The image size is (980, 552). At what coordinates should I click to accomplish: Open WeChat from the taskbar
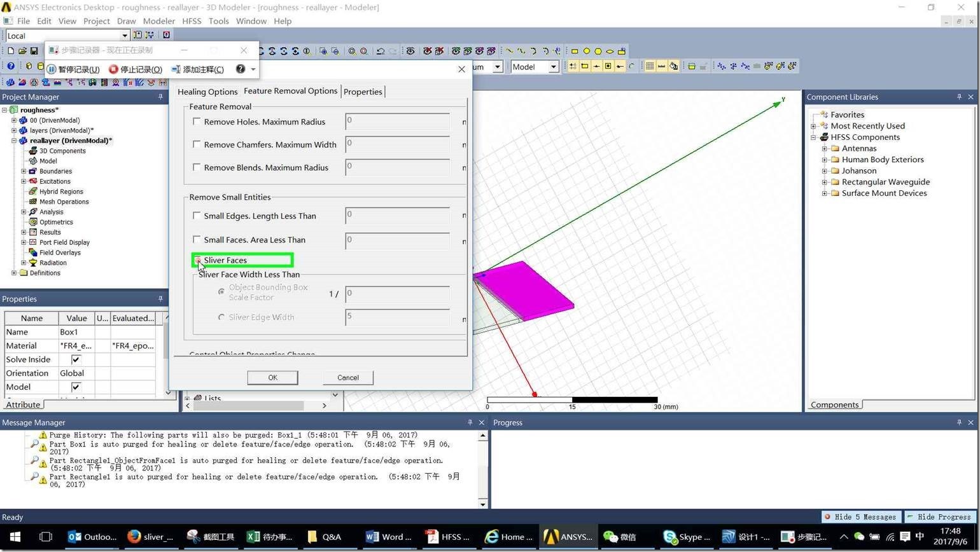click(x=620, y=537)
